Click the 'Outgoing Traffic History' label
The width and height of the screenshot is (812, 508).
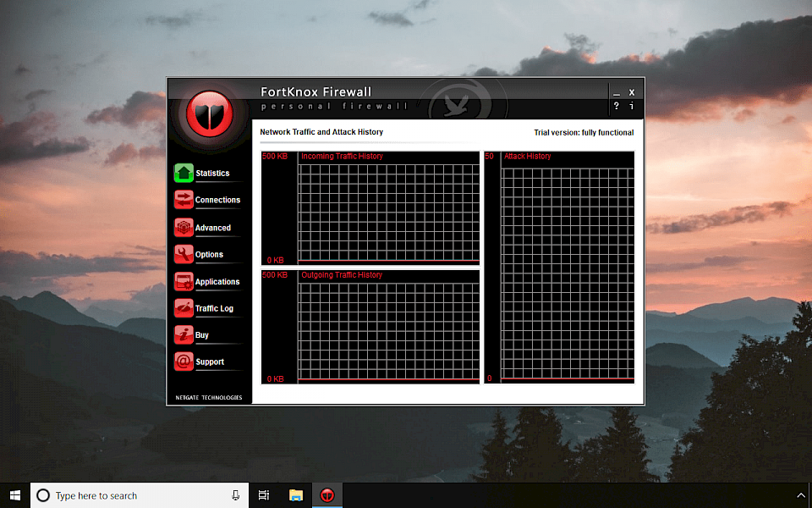(x=342, y=274)
